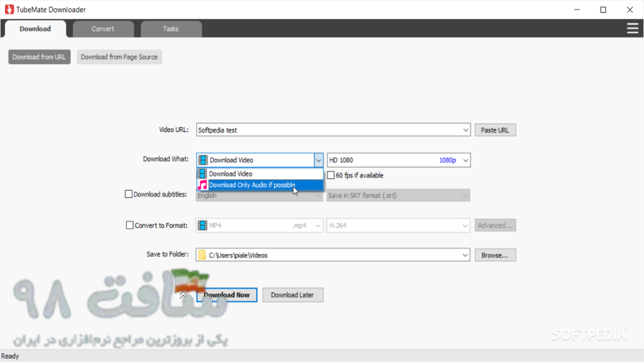Image resolution: width=644 pixels, height=362 pixels.
Task: Choose Download Only Audio if possible
Action: (260, 185)
